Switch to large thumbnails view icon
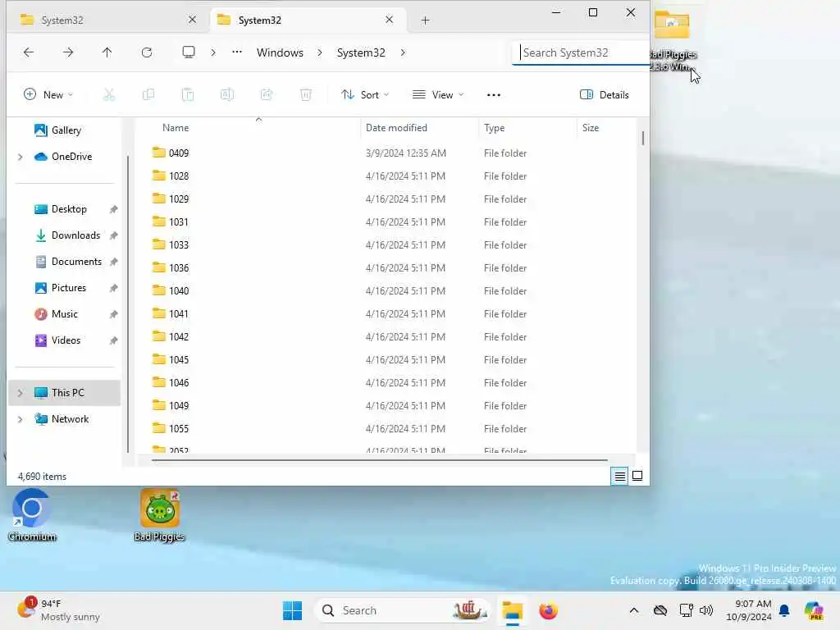 coord(637,476)
